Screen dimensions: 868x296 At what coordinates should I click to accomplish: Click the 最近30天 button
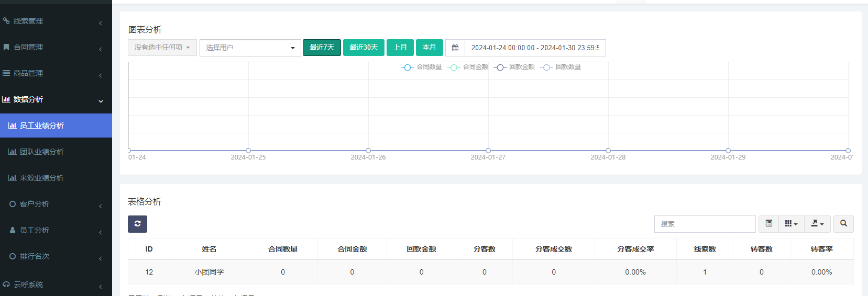[x=364, y=48]
